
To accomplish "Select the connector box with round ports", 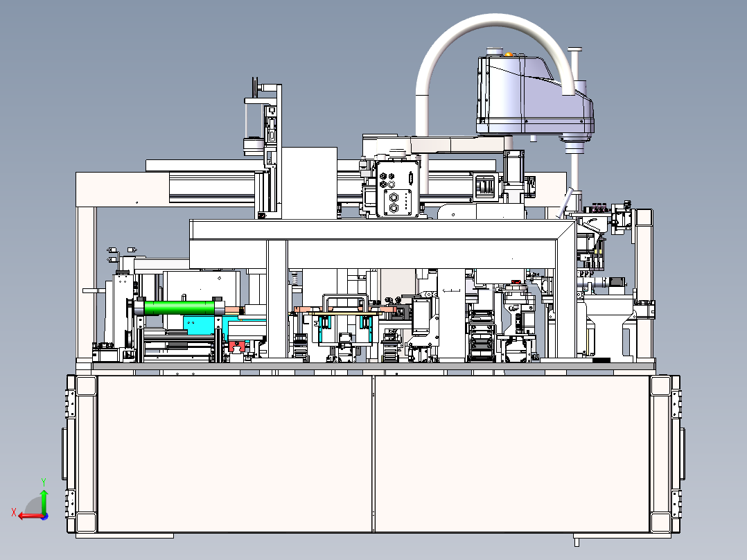I will tap(397, 189).
